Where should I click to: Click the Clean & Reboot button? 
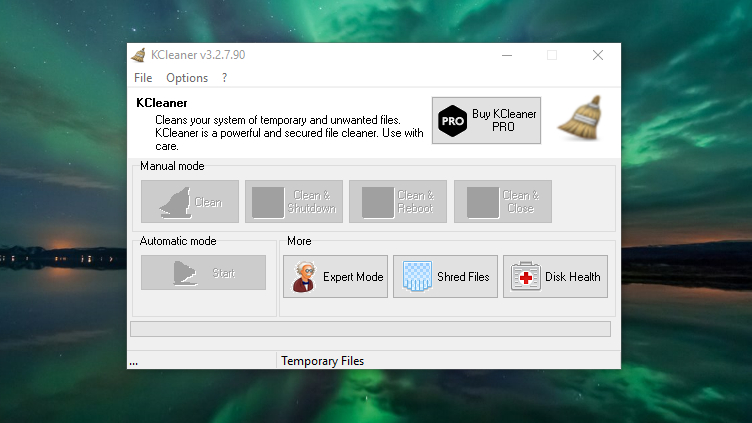point(398,201)
